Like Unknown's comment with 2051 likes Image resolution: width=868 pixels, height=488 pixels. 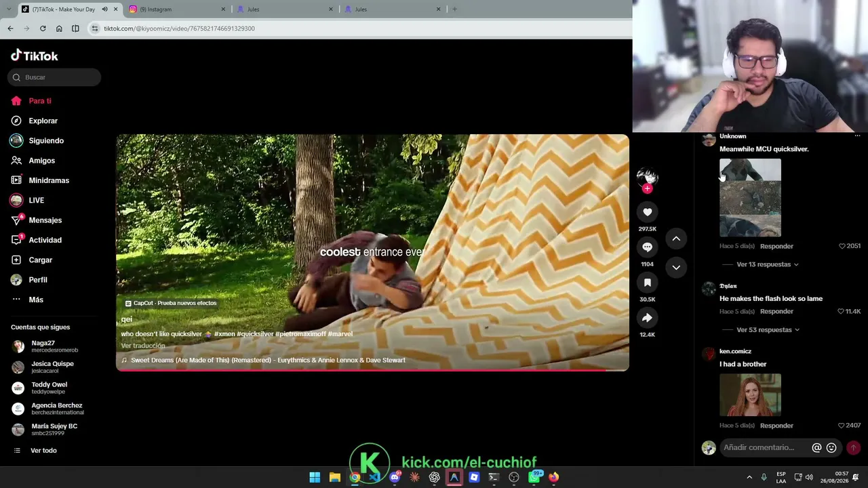click(842, 246)
